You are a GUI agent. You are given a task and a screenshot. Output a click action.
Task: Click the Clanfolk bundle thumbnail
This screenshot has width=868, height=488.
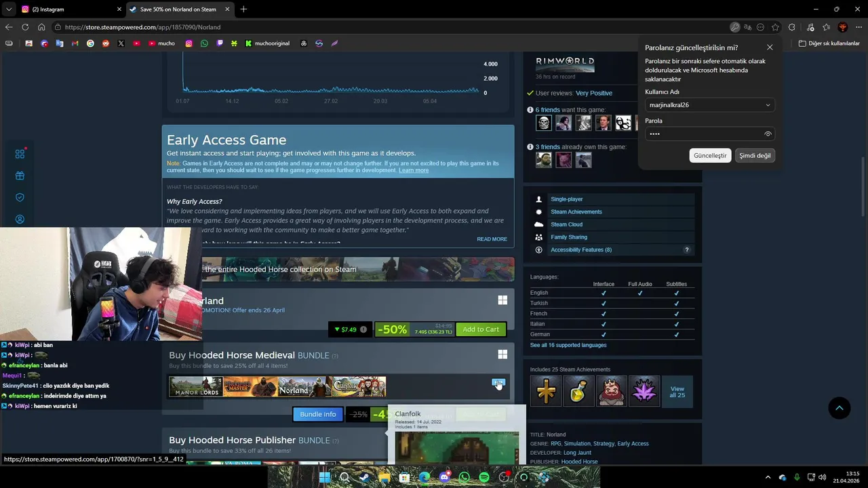coord(359,387)
